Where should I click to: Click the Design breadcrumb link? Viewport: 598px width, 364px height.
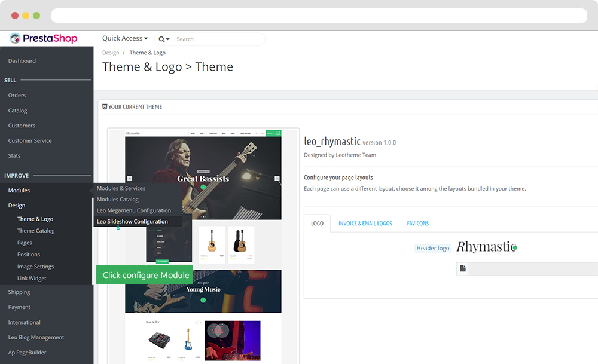click(x=111, y=53)
